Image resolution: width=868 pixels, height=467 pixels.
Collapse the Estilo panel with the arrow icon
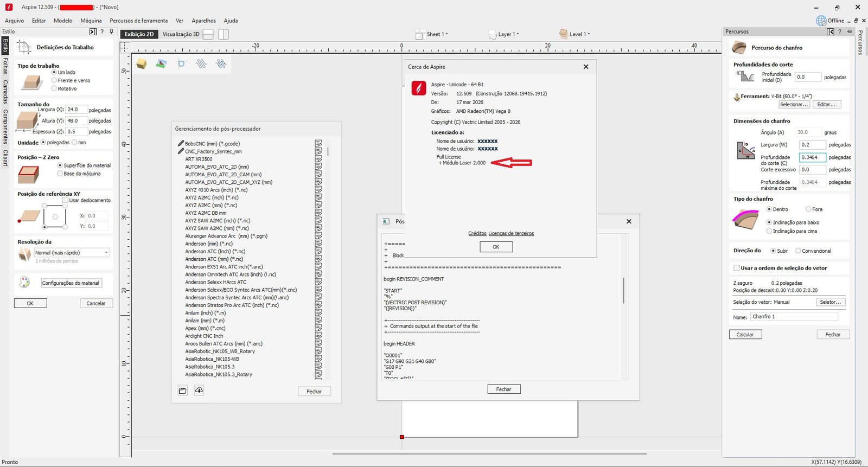pyautogui.click(x=93, y=32)
